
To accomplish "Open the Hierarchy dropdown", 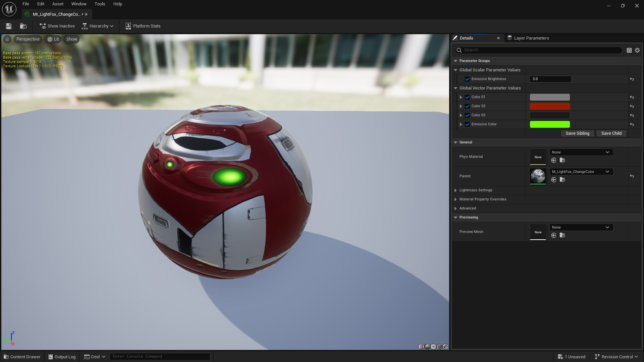I will point(98,26).
